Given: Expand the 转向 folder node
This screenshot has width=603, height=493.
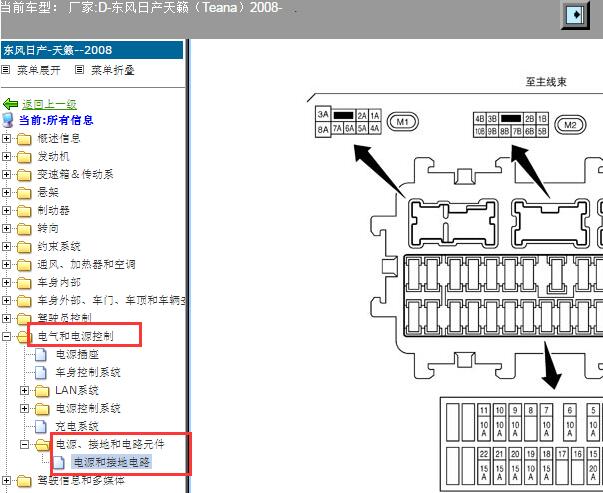Looking at the screenshot, I should pyautogui.click(x=6, y=228).
